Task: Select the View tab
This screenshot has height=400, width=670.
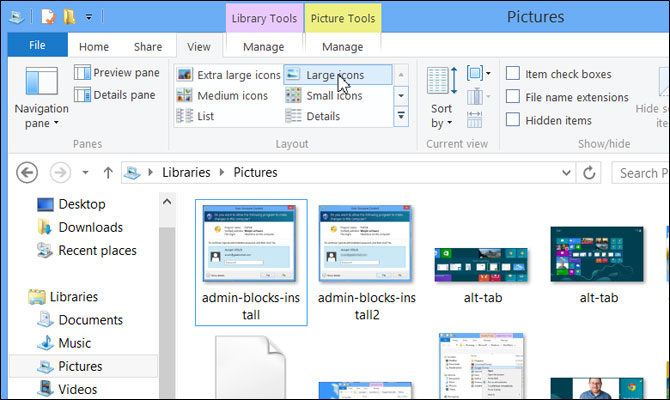Action: (199, 47)
